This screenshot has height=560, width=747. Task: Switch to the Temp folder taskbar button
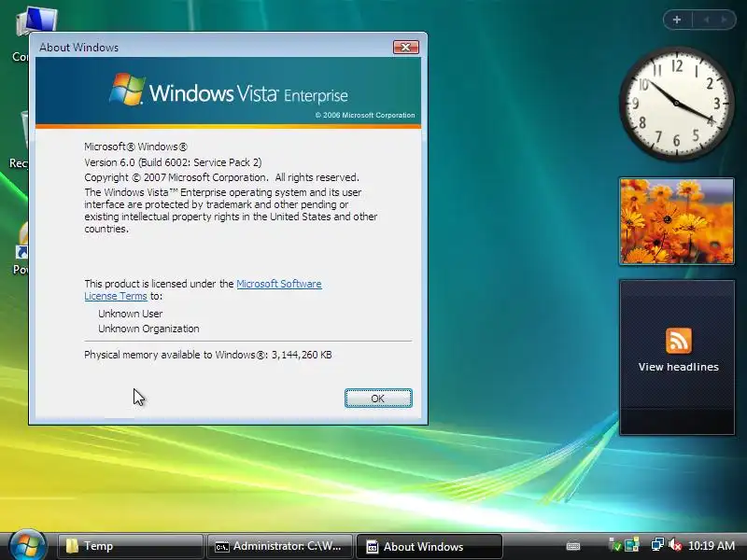tap(130, 546)
